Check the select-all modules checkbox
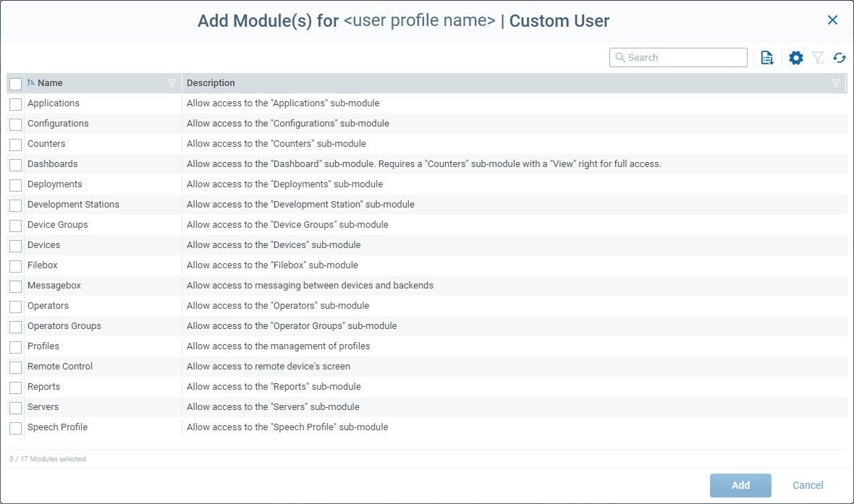 pyautogui.click(x=15, y=83)
